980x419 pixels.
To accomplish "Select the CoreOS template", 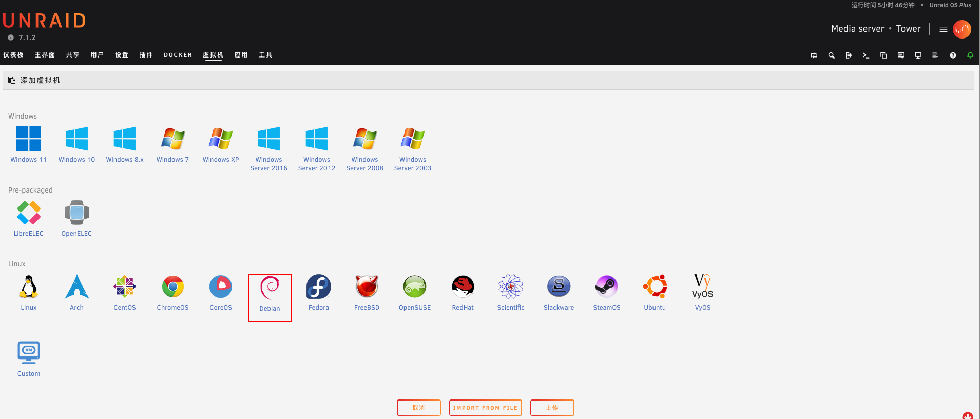I will pos(221,292).
